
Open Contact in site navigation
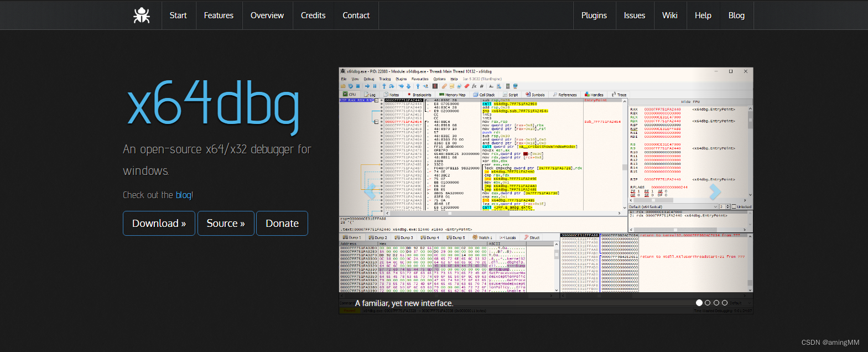(356, 15)
